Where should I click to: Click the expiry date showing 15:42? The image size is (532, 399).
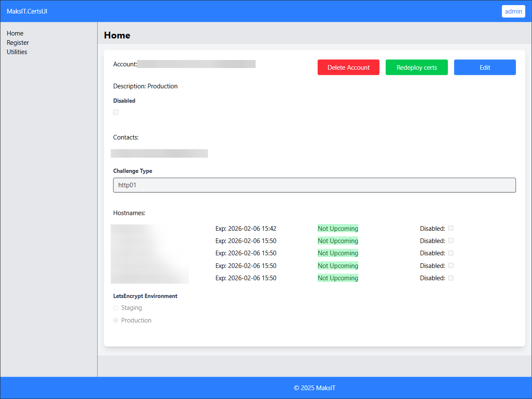coord(246,229)
